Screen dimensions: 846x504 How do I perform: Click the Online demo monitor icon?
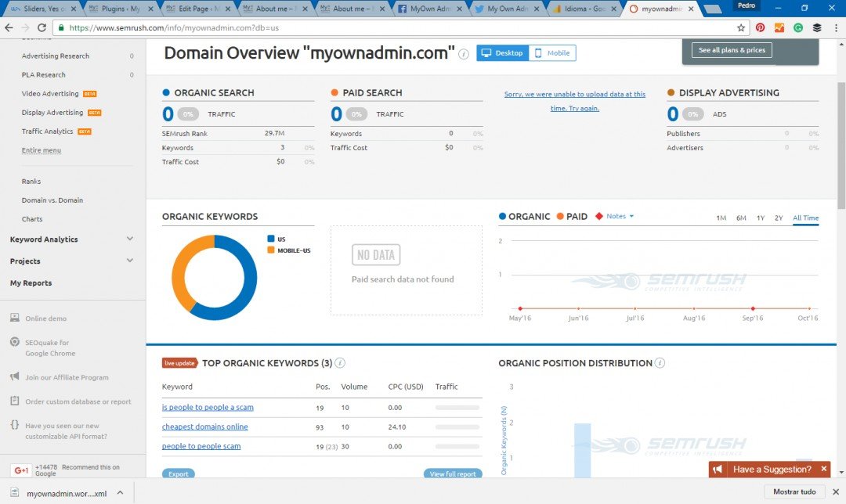click(x=15, y=318)
